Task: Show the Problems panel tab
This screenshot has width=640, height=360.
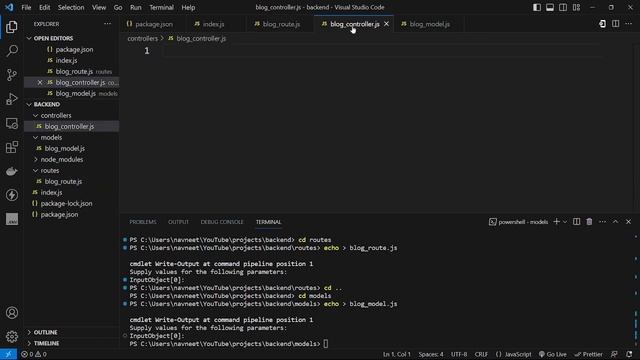Action: (x=143, y=222)
